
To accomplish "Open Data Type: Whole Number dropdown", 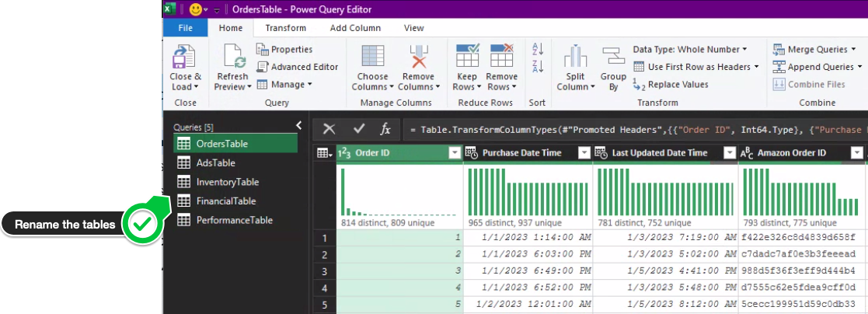I will coord(690,49).
